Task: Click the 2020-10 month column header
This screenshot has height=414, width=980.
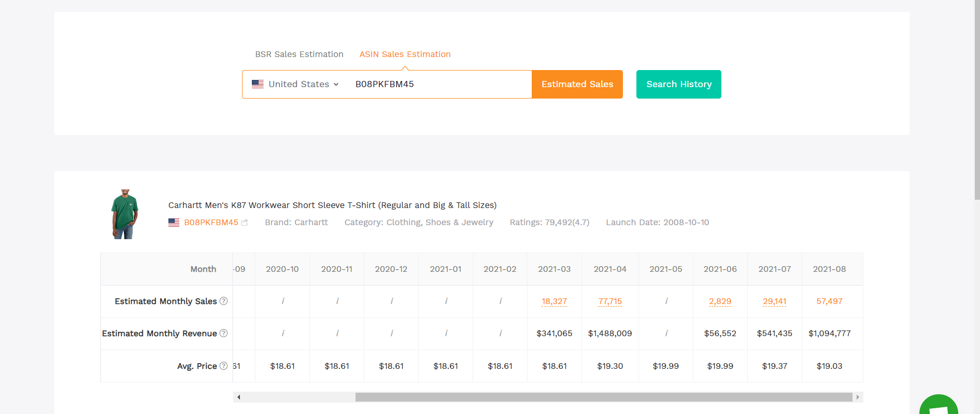Action: coord(282,269)
